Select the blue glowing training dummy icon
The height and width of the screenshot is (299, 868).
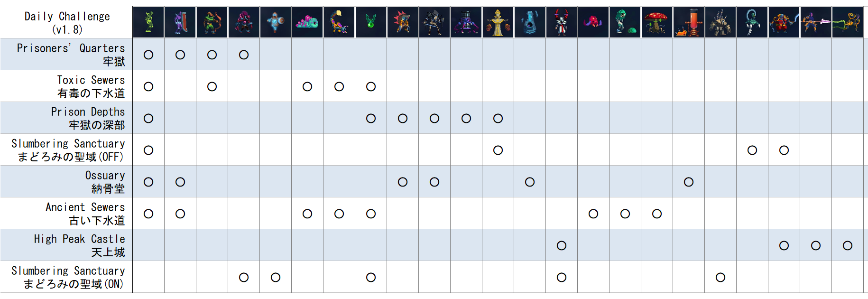(530, 22)
